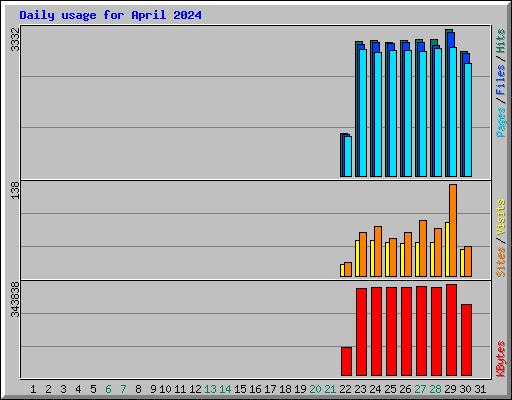
Task: Click the cyan Pages bar for day 23
Action: point(363,113)
